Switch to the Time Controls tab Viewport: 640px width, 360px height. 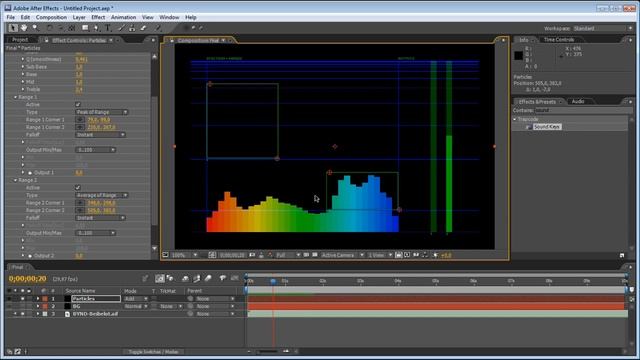(x=559, y=40)
